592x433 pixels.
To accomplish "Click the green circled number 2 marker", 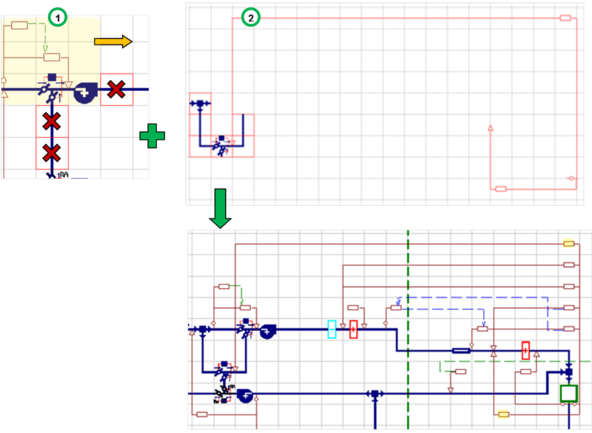I will click(x=251, y=17).
